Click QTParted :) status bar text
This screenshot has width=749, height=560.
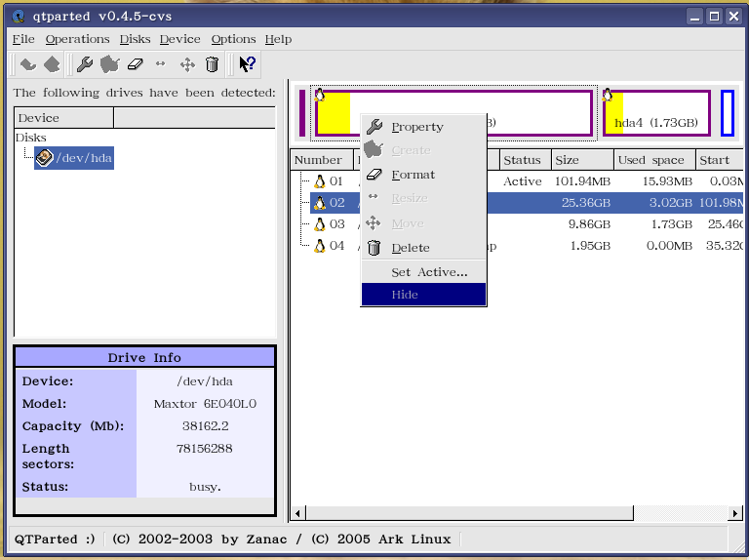point(55,539)
